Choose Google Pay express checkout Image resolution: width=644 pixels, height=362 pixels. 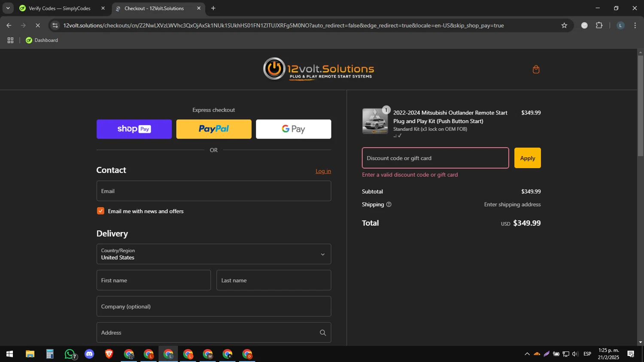[x=294, y=129]
